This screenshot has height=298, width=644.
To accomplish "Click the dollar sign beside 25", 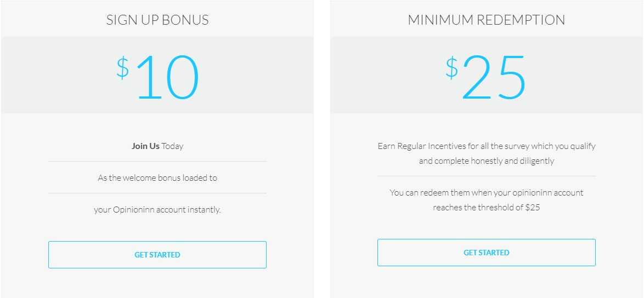I will (x=452, y=67).
